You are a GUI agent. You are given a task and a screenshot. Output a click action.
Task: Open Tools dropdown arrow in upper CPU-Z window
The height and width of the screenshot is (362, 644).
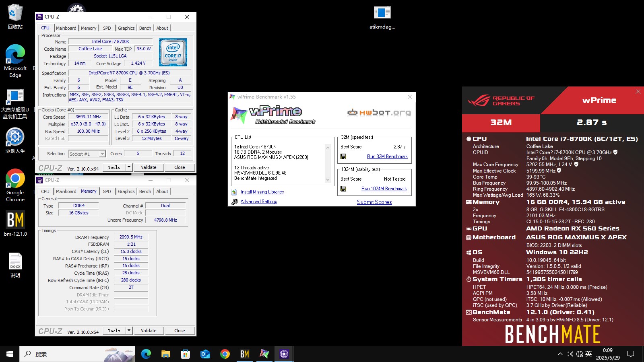(129, 167)
